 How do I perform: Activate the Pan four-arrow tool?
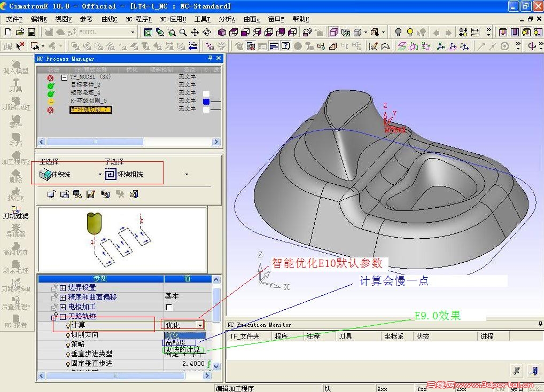pyautogui.click(x=195, y=32)
